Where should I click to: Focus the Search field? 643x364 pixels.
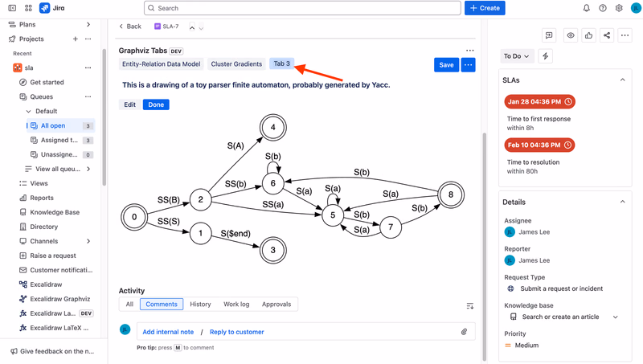(x=303, y=8)
